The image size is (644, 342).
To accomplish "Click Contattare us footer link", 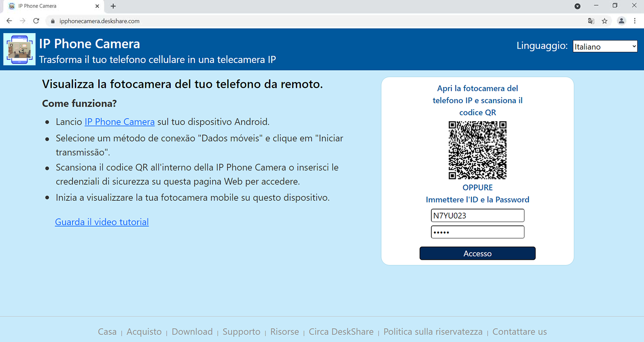I will tap(519, 332).
